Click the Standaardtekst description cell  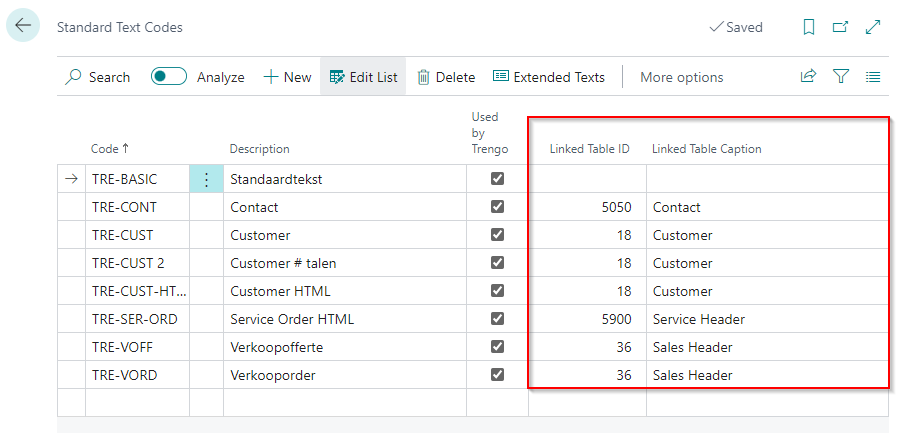coord(345,179)
